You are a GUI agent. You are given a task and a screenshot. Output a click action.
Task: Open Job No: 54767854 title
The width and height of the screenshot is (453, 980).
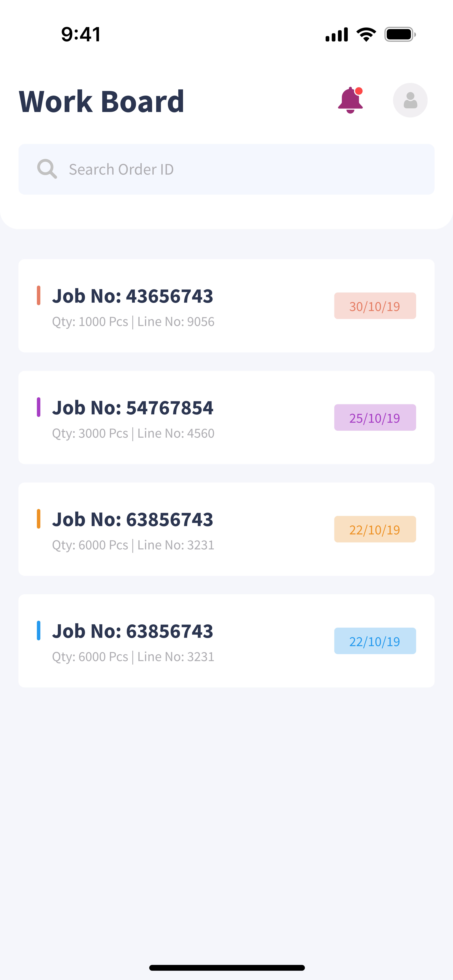132,408
